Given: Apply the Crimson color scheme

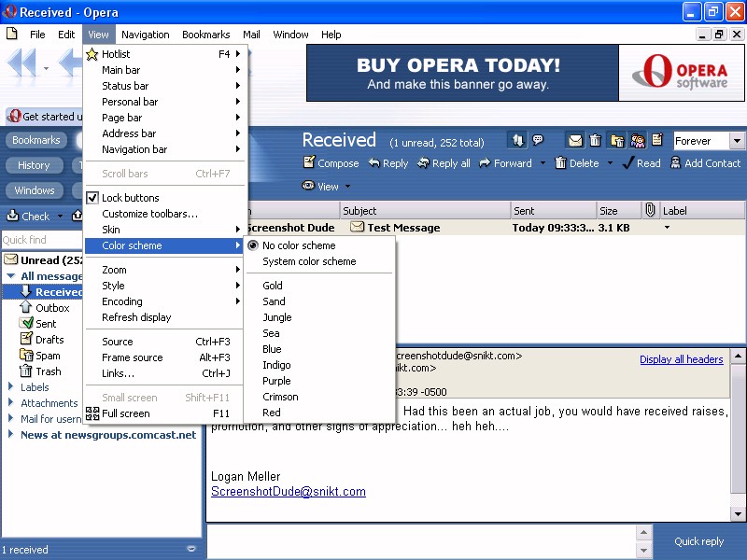Looking at the screenshot, I should [280, 397].
